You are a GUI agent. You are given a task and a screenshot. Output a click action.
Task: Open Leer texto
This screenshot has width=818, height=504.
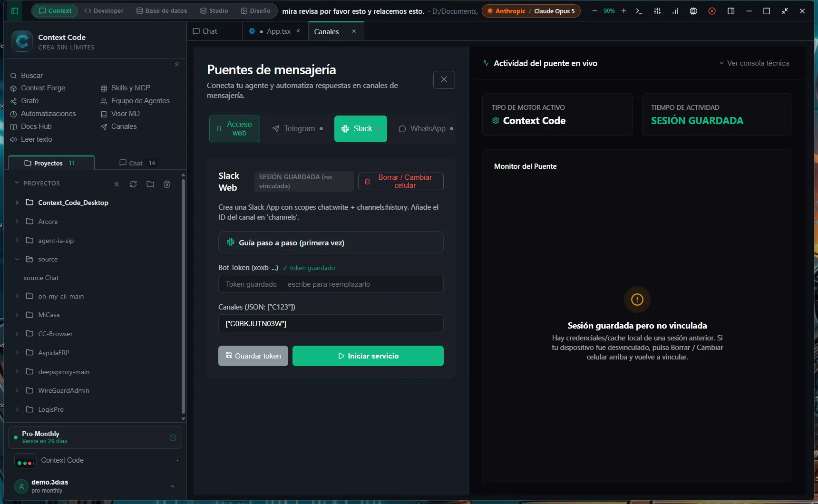31,139
